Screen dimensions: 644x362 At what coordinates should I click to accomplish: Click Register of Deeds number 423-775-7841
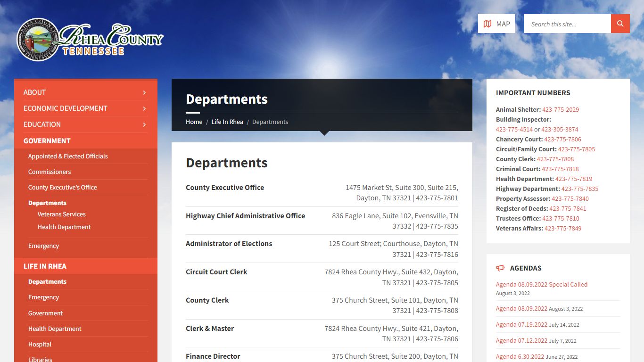pyautogui.click(x=568, y=208)
